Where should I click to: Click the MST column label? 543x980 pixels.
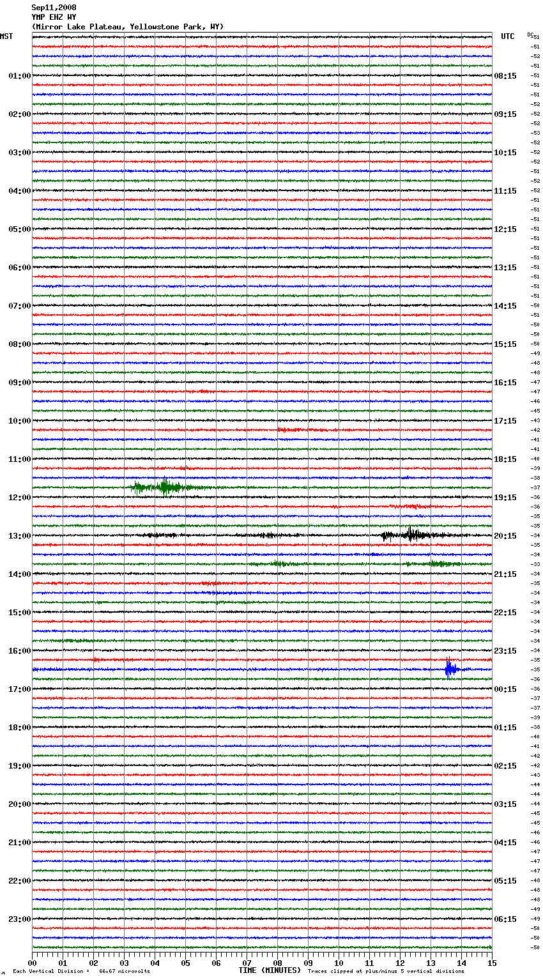click(x=6, y=36)
